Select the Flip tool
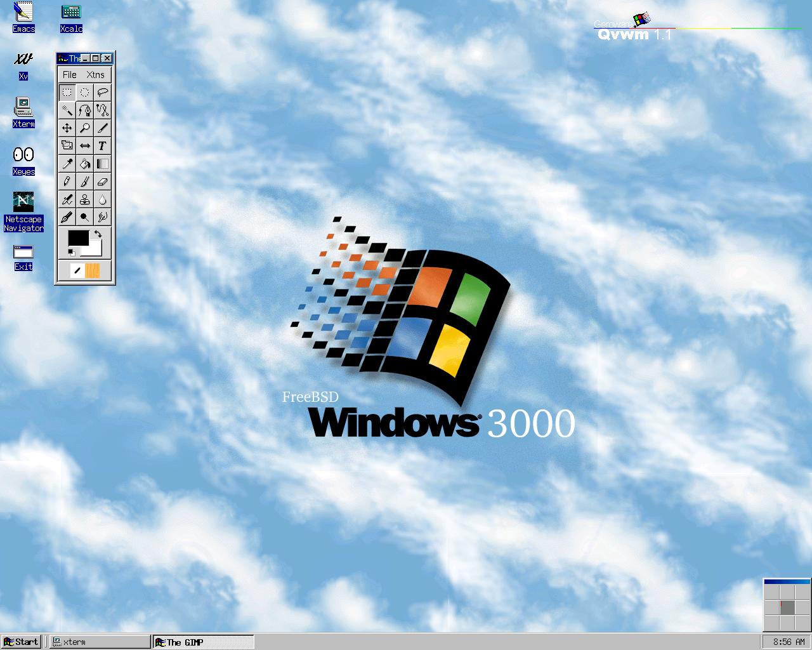 pyautogui.click(x=84, y=145)
